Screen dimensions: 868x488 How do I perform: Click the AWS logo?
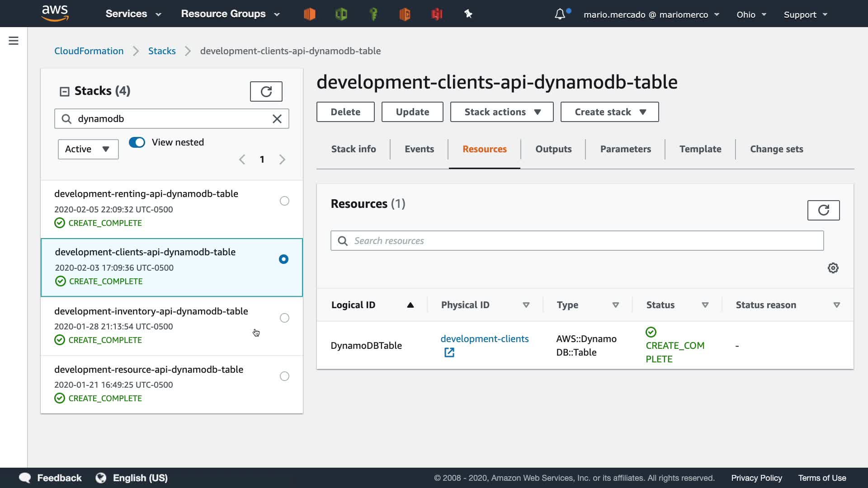[55, 14]
